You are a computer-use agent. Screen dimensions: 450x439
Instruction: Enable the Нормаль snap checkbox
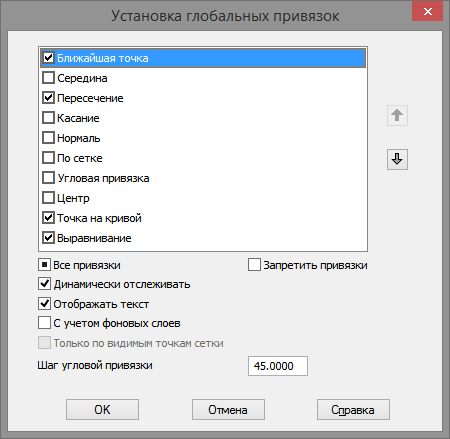point(49,138)
